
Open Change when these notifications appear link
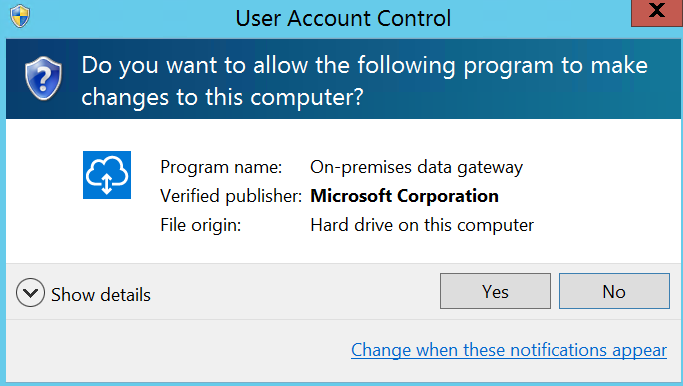(x=509, y=350)
